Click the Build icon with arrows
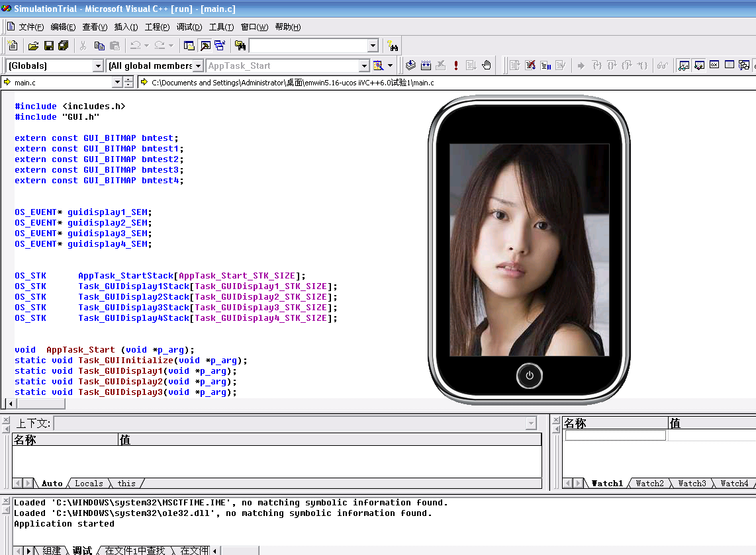The width and height of the screenshot is (756, 555). click(426, 65)
